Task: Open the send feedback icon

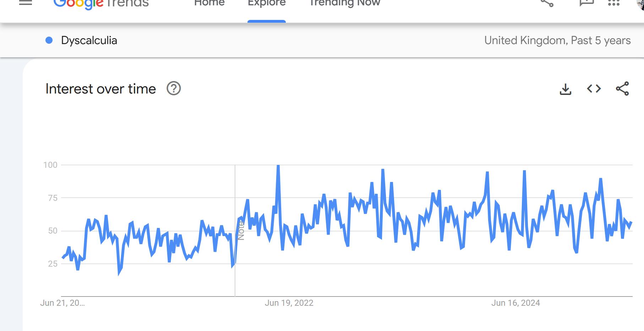Action: pos(586,3)
